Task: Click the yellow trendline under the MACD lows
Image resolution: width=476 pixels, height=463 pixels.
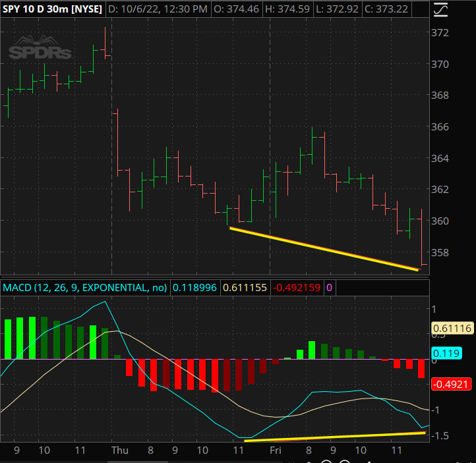Action: [x=334, y=437]
